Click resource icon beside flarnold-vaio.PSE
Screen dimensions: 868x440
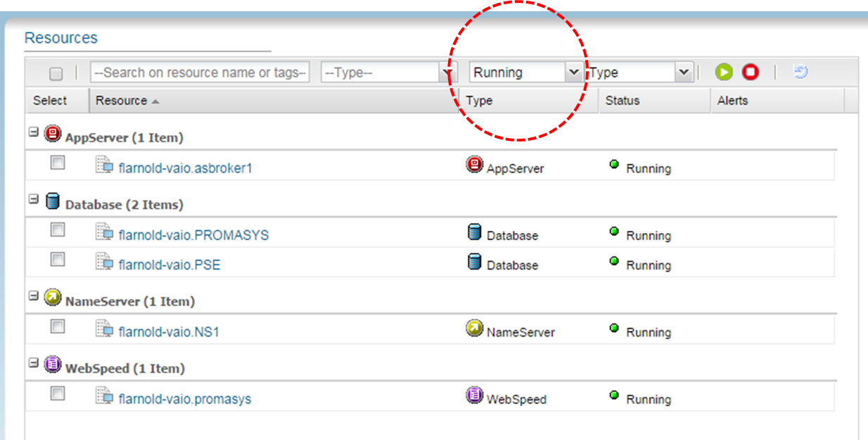click(x=104, y=263)
